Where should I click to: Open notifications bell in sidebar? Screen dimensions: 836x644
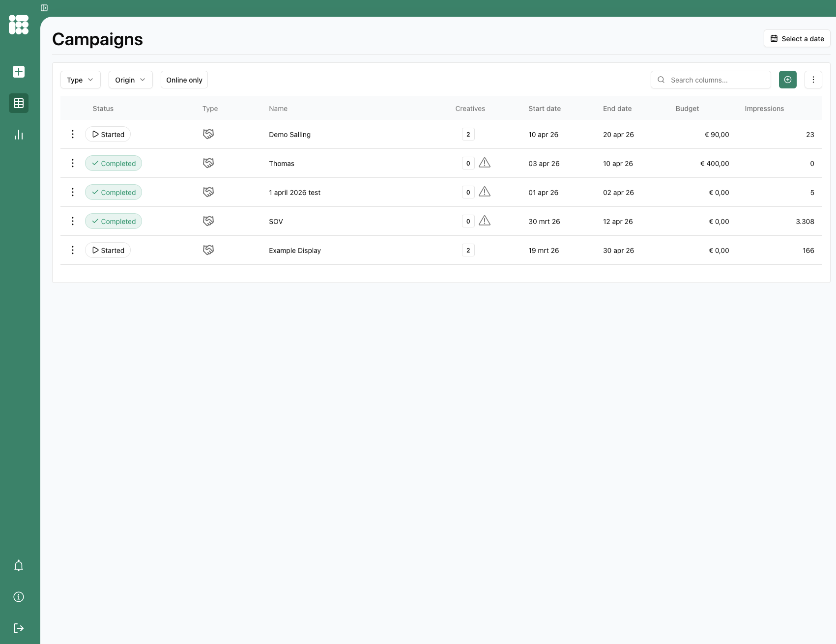coord(19,565)
